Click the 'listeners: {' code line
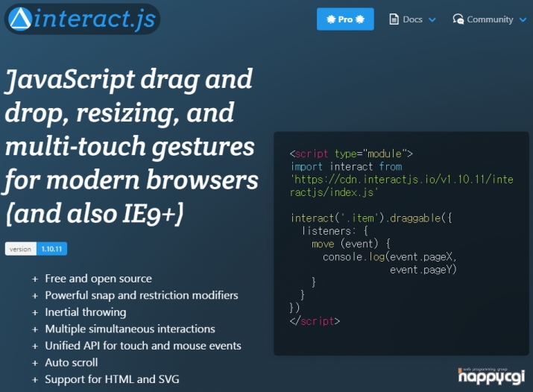533x392 pixels. click(x=335, y=230)
